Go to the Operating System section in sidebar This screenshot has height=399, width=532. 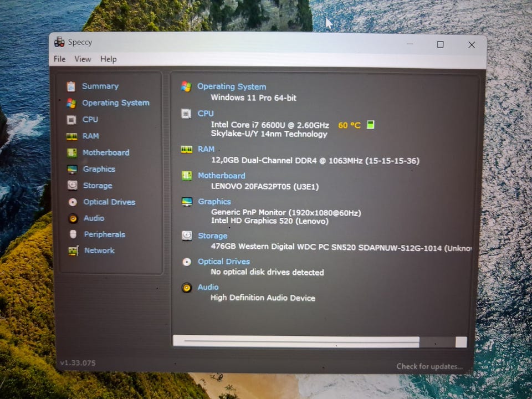click(x=116, y=103)
